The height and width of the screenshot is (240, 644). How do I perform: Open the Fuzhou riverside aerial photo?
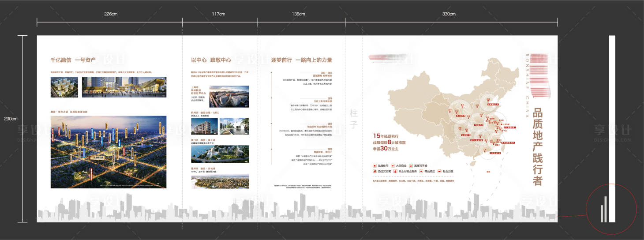(220, 181)
